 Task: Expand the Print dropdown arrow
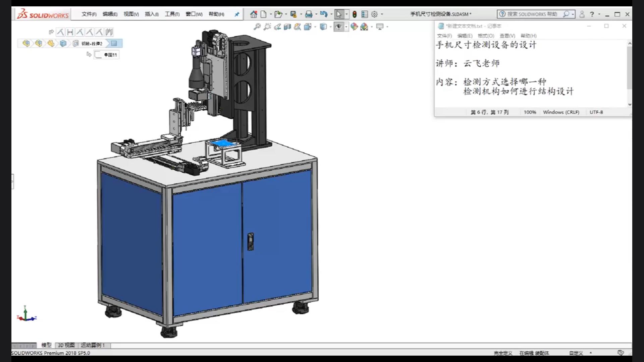coord(316,14)
